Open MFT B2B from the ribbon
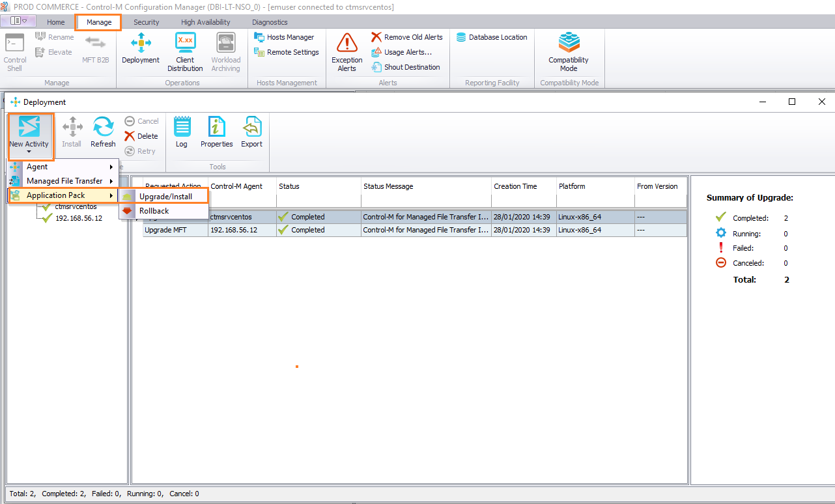 point(95,49)
